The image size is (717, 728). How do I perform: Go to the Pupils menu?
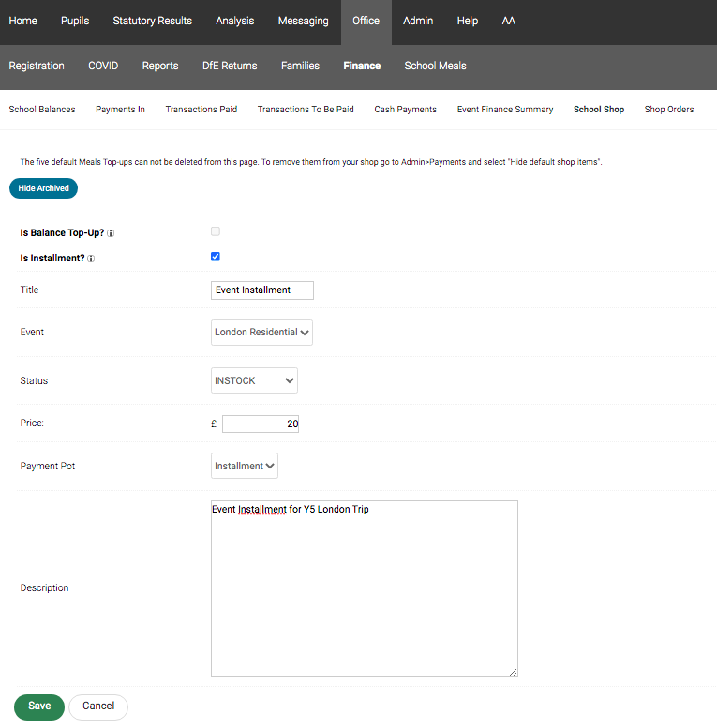pos(75,21)
